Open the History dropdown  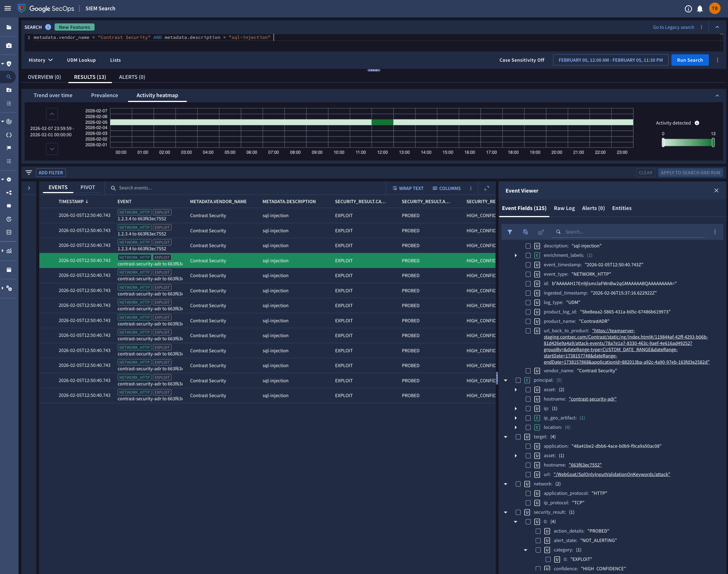[41, 60]
